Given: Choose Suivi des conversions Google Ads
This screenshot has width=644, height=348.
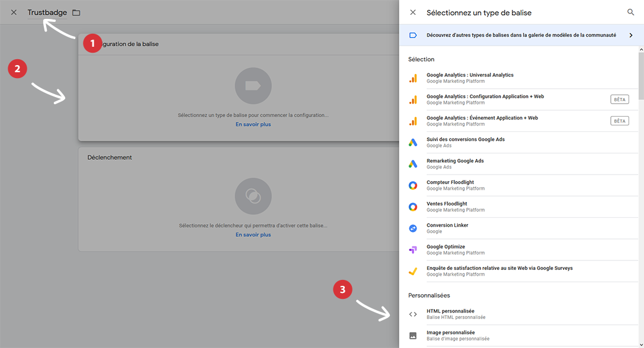Looking at the screenshot, I should 519,143.
